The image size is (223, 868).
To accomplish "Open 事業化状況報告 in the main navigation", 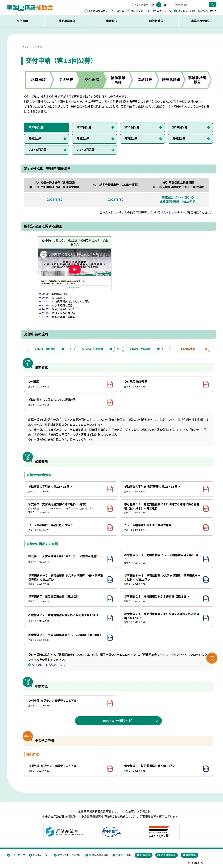I will tap(201, 21).
